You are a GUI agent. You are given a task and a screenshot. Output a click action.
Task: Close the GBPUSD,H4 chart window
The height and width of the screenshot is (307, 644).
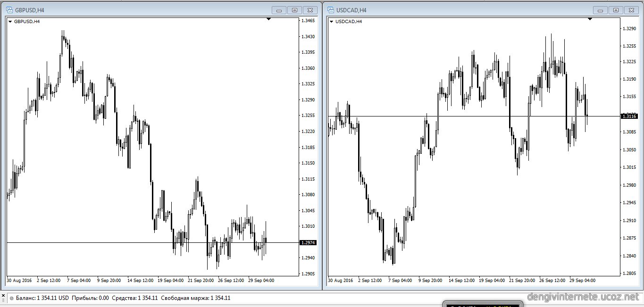310,10
